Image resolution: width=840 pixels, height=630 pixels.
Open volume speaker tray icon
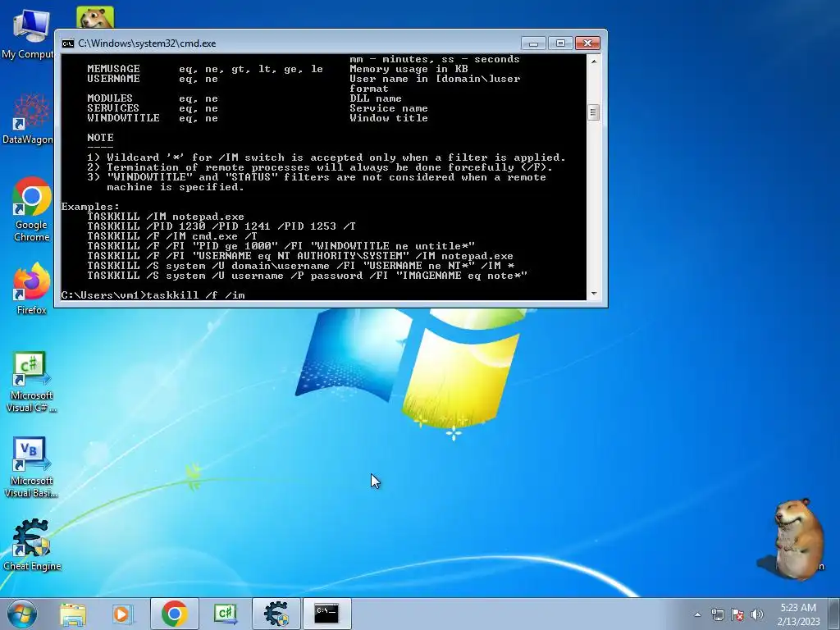click(757, 614)
